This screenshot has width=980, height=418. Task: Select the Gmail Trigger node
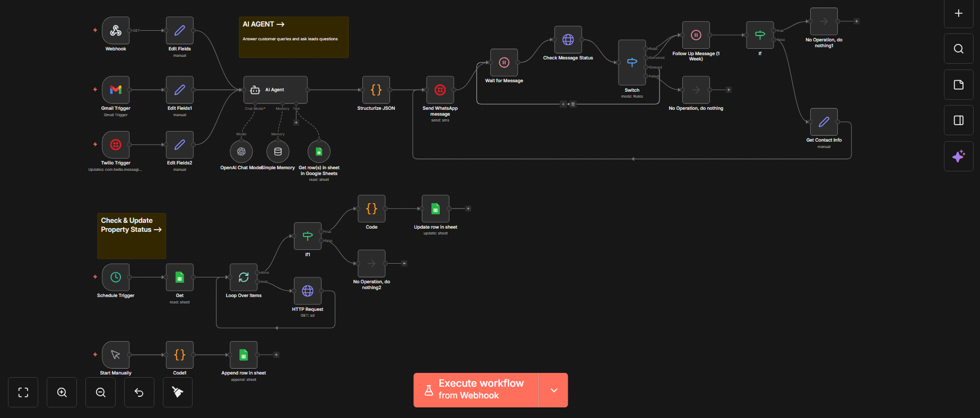116,90
